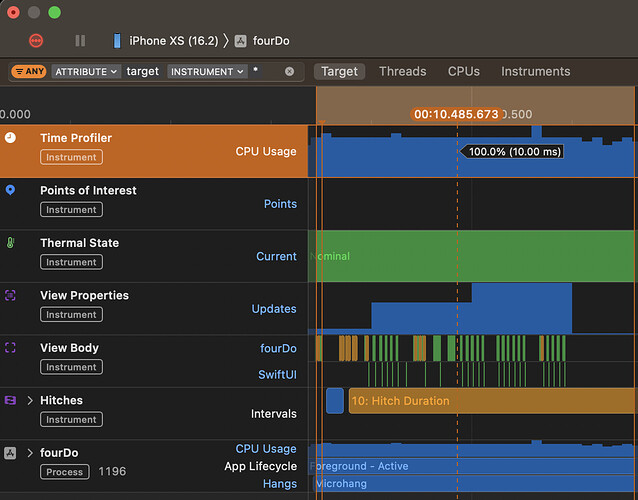Click the Foreground - Active lifecycle bar
The width and height of the screenshot is (638, 500).
[x=472, y=466]
